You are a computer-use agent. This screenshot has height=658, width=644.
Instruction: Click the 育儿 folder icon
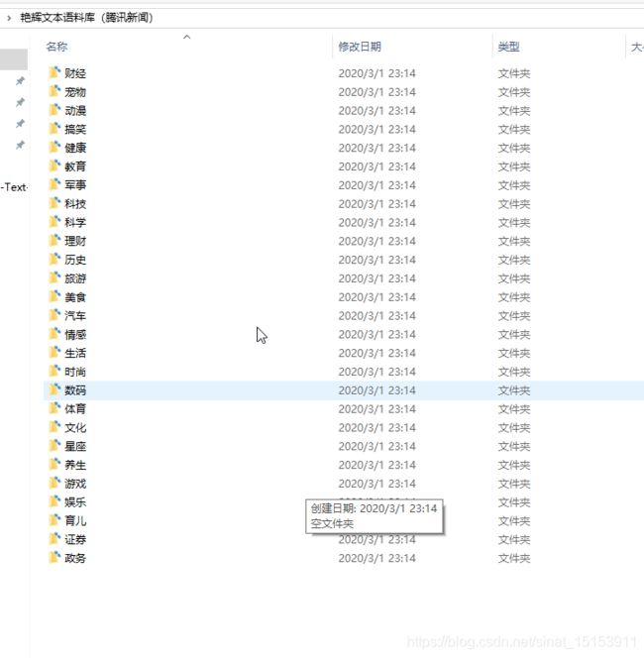(54, 520)
